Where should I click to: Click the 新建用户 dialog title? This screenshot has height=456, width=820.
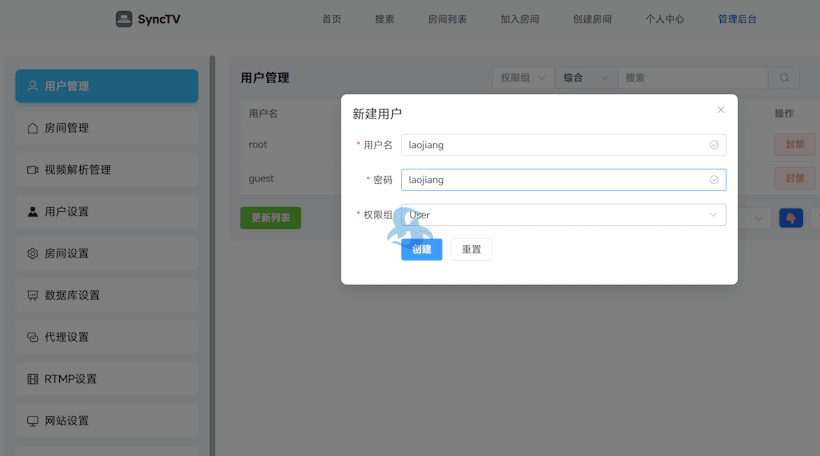point(377,113)
